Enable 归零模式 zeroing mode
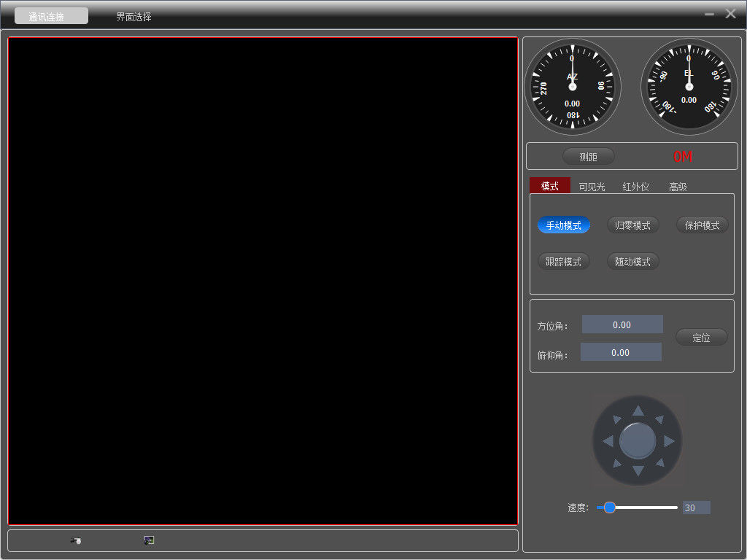747x560 pixels. 632,225
